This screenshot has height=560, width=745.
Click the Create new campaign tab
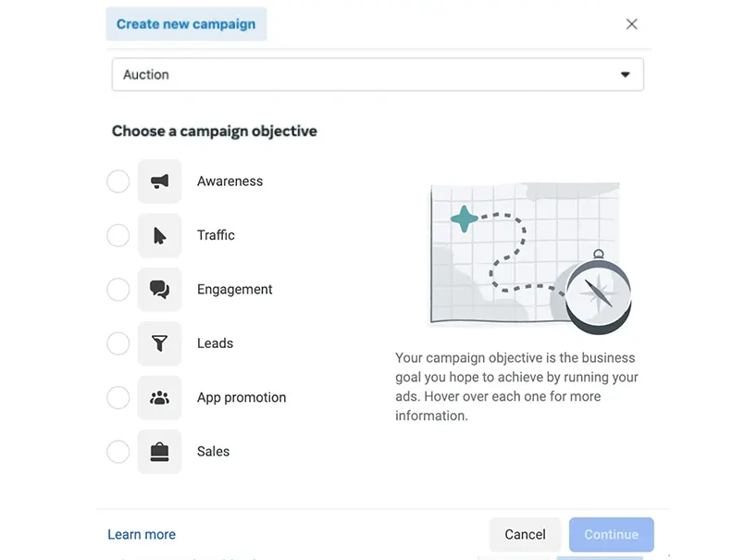point(185,23)
